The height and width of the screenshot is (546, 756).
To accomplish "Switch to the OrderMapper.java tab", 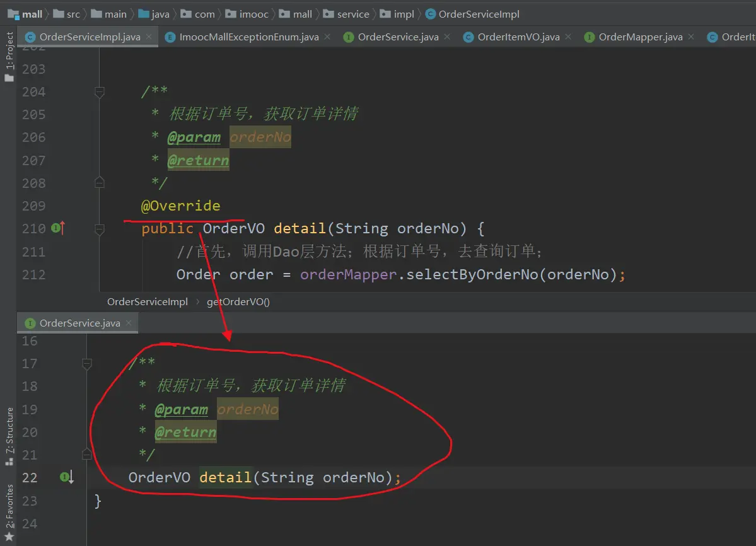I will click(640, 37).
